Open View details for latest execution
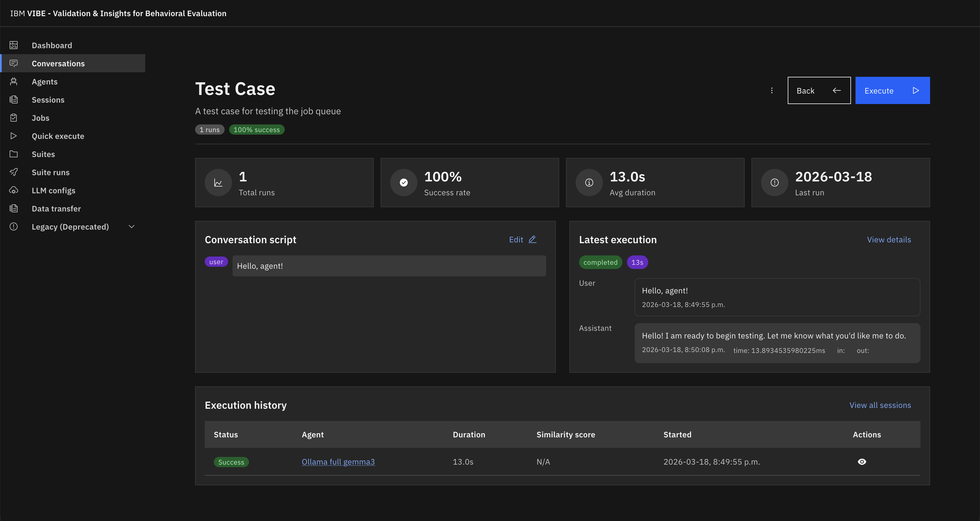 coord(889,240)
